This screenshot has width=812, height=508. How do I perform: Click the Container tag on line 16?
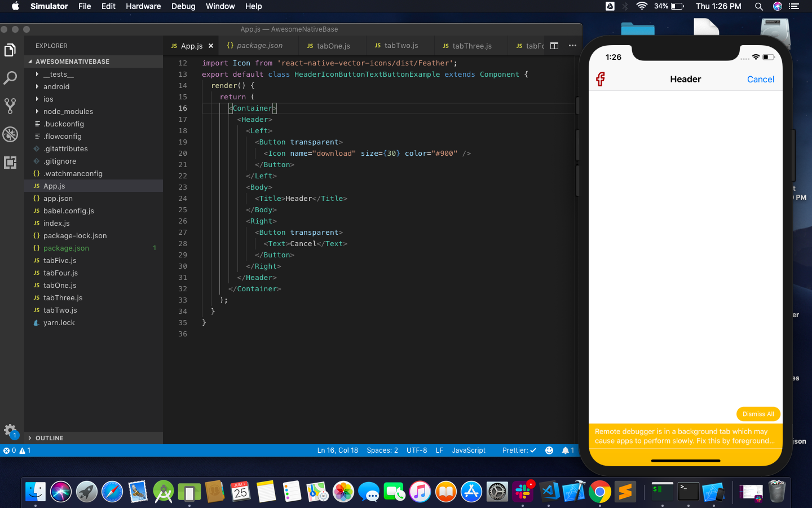(253, 108)
